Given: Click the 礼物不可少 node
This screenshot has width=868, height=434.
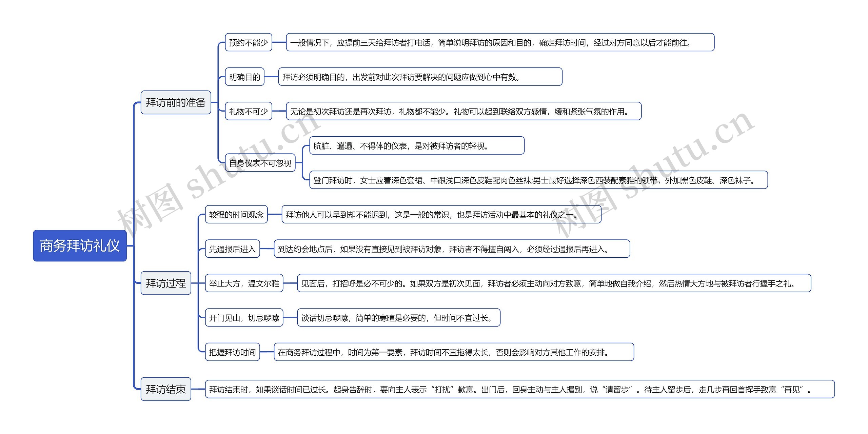Looking at the screenshot, I should 249,111.
